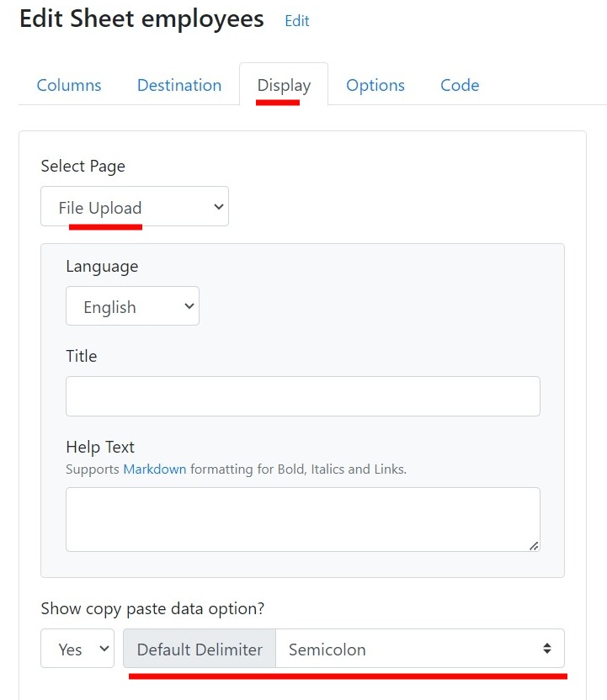Image resolution: width=607 pixels, height=700 pixels.
Task: Open the copy paste Yes dropdown
Action: click(77, 648)
